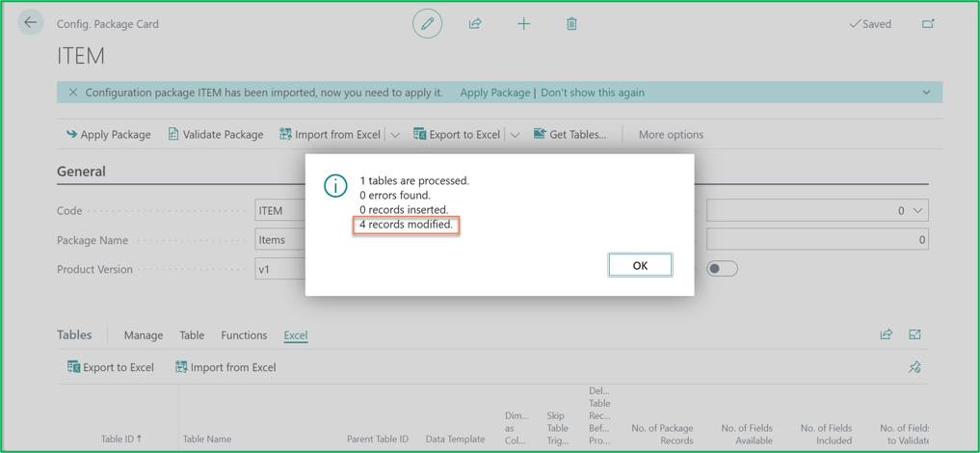980x453 pixels.
Task: Click the General section heading
Action: [81, 172]
